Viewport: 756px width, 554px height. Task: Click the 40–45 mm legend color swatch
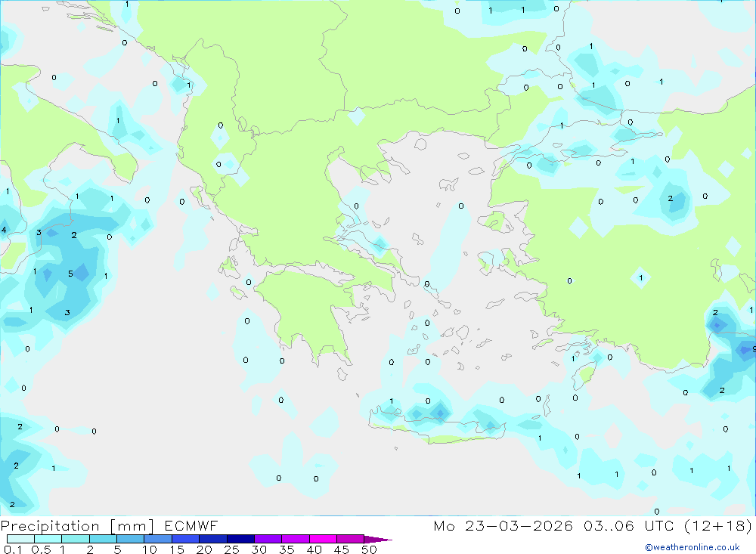323,539
